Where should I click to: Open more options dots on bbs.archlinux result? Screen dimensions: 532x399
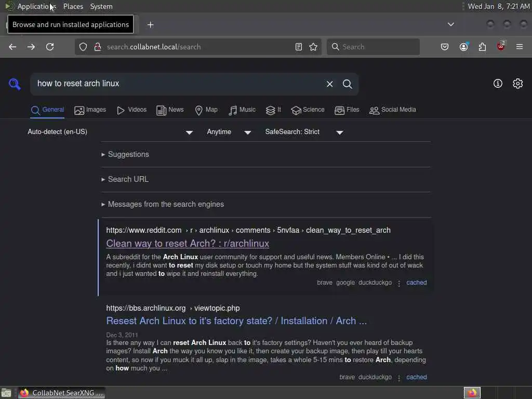tap(399, 378)
